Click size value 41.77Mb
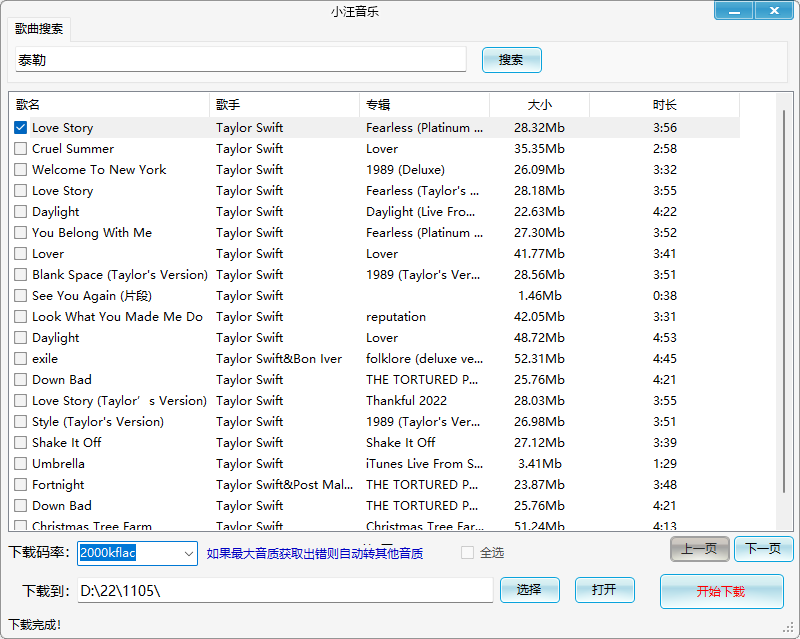The height and width of the screenshot is (639, 800). 539,254
